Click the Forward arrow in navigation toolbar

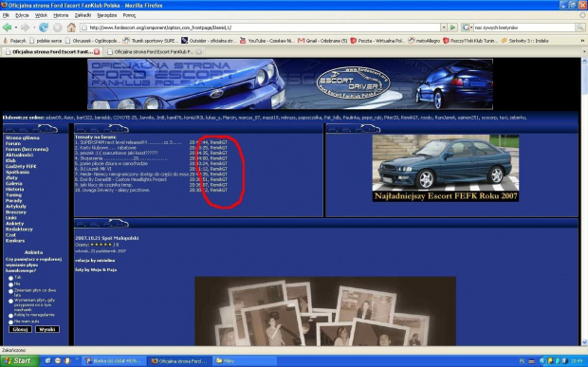[x=25, y=28]
